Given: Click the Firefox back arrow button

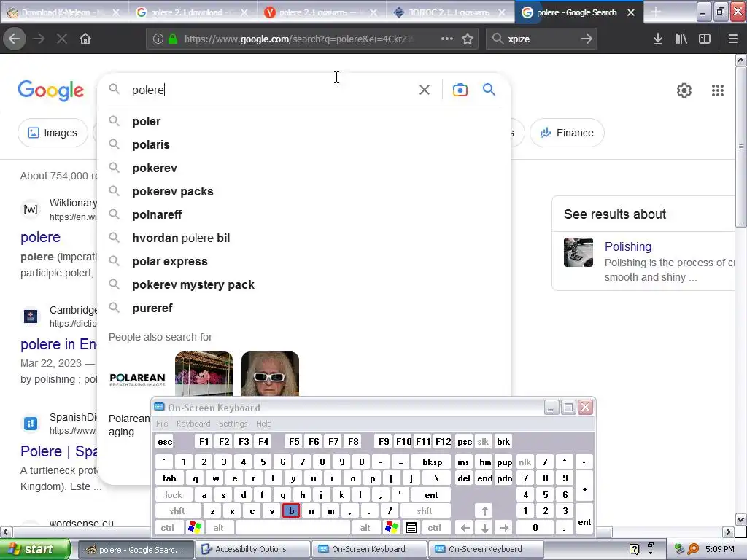Looking at the screenshot, I should coord(15,39).
